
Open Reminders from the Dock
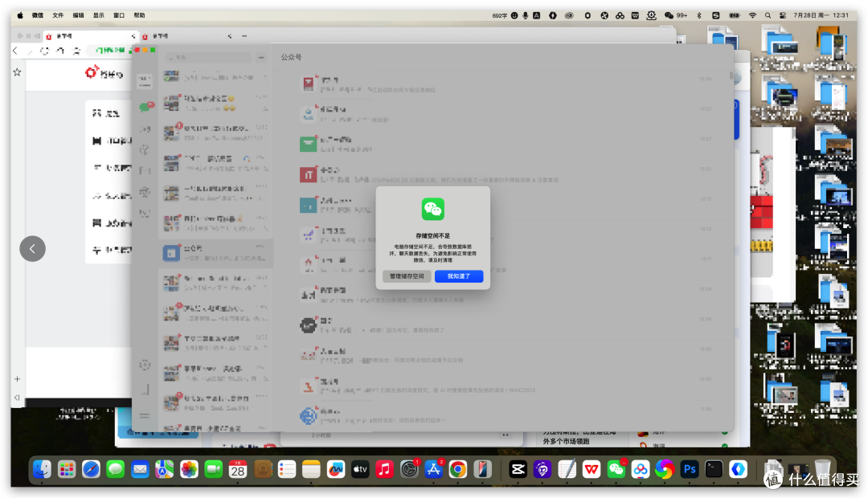(x=287, y=470)
